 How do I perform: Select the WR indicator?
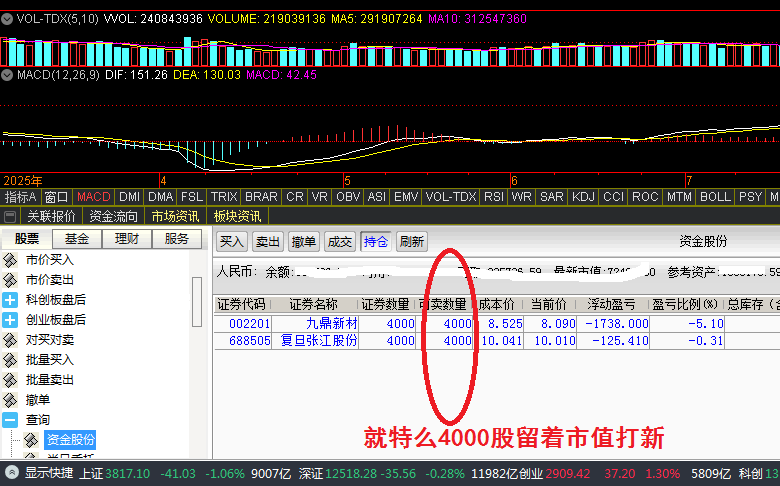point(521,197)
